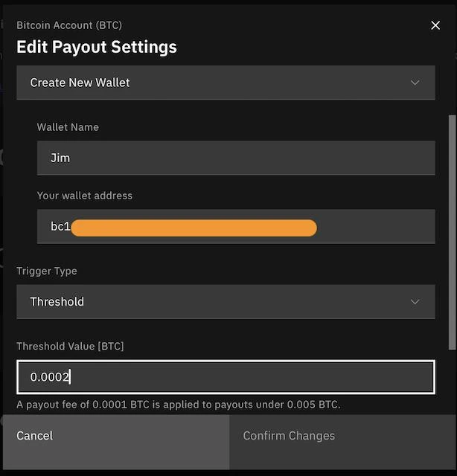Click the chevron beside Create New Wallet
The height and width of the screenshot is (476, 457).
[x=415, y=83]
